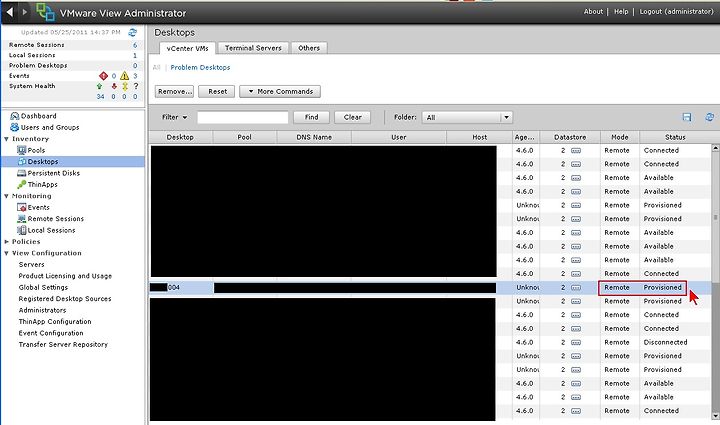Open ThinApps under Inventory
Screen dimensions: 720x425
coord(37,185)
